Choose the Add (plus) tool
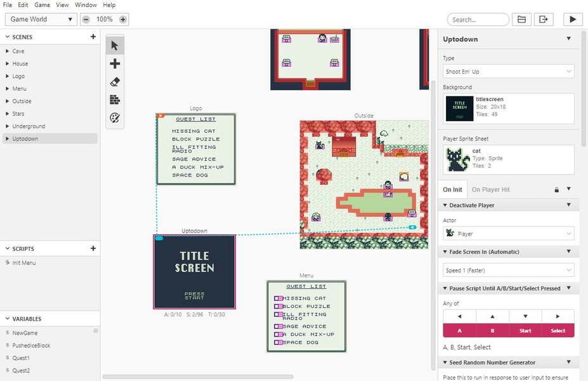 (x=115, y=63)
